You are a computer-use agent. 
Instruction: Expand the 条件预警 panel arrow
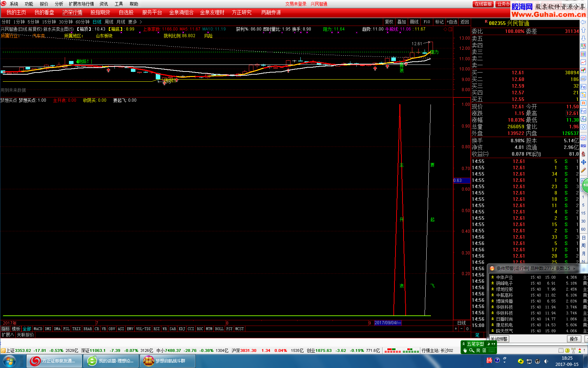point(574,268)
